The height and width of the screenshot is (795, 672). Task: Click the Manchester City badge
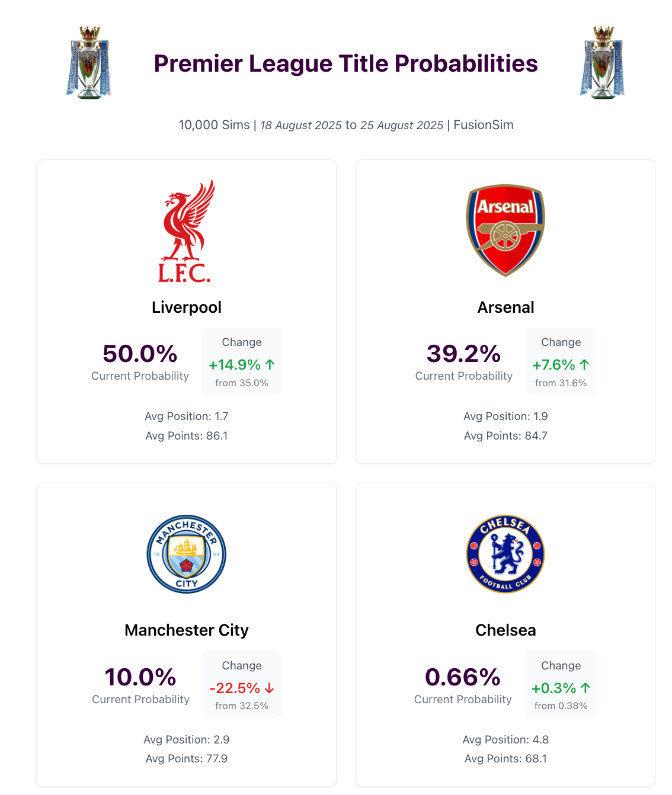(186, 554)
